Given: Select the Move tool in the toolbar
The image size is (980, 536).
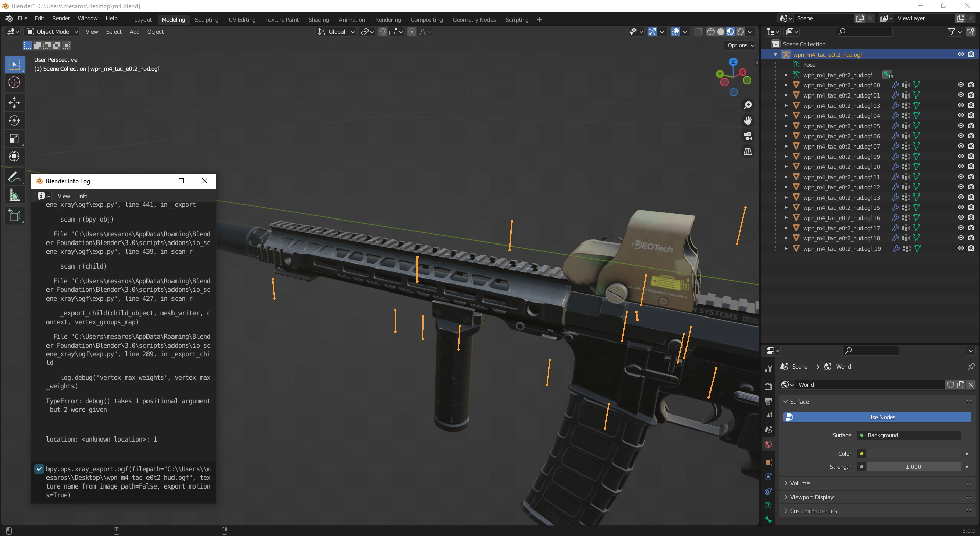Looking at the screenshot, I should 14,103.
